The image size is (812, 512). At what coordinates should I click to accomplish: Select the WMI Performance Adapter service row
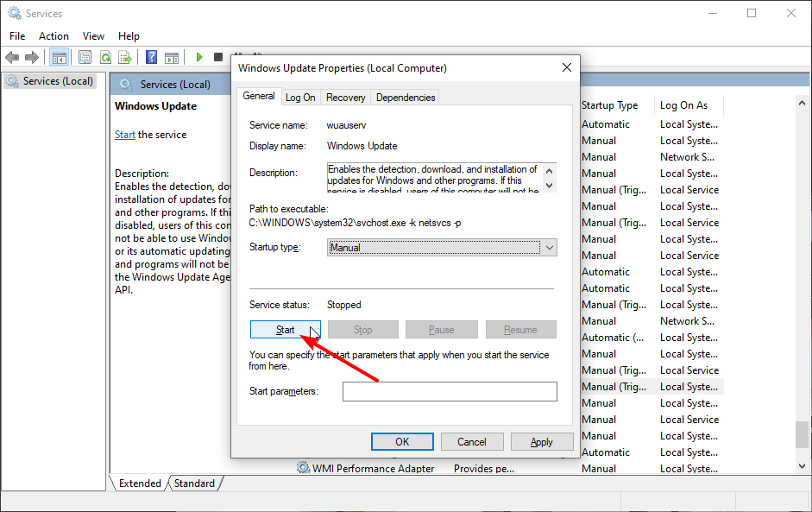[373, 468]
